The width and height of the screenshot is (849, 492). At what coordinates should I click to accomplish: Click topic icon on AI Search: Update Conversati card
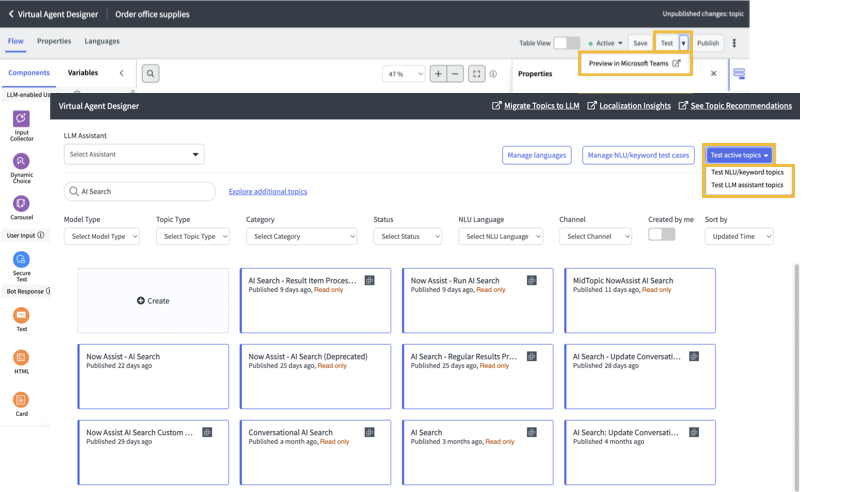pyautogui.click(x=694, y=432)
